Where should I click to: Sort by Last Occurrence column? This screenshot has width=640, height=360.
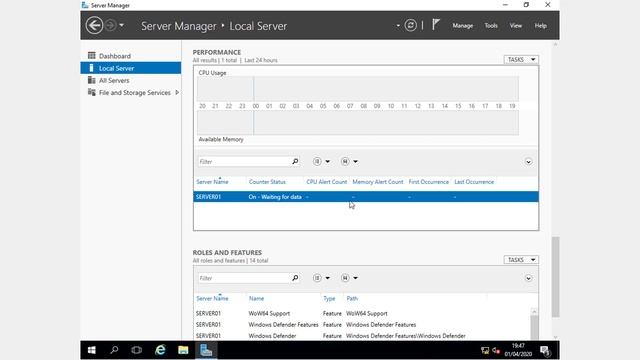tap(474, 182)
